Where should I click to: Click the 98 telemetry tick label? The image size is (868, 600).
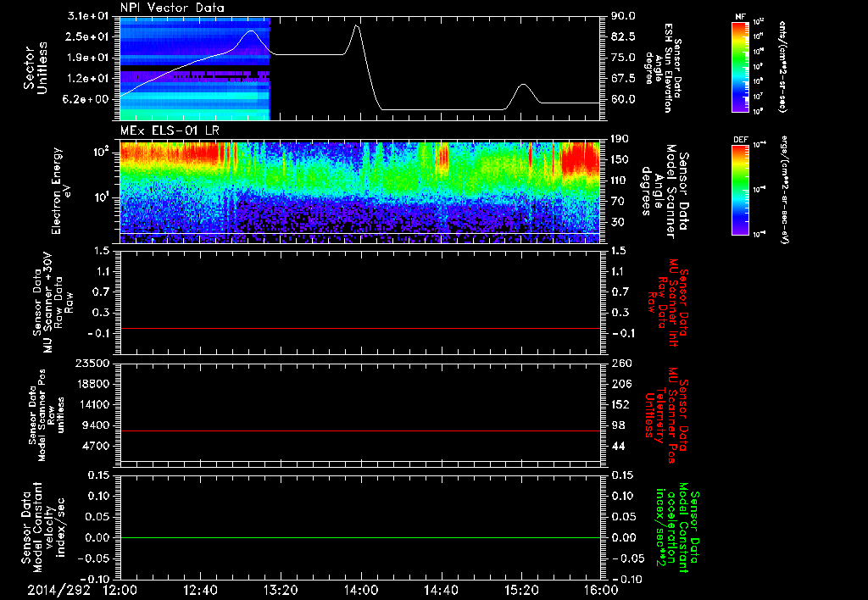(x=617, y=425)
